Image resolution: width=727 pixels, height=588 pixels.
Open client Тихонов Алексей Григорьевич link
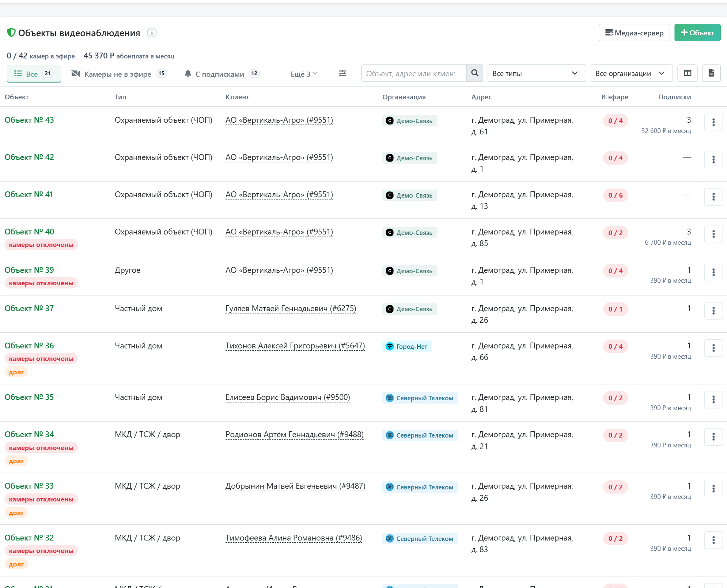[x=295, y=346]
